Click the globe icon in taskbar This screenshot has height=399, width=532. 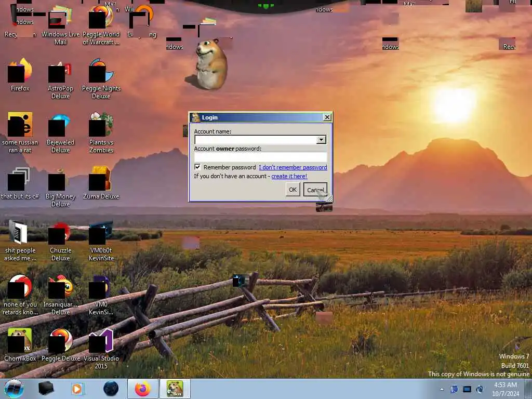[x=111, y=389]
